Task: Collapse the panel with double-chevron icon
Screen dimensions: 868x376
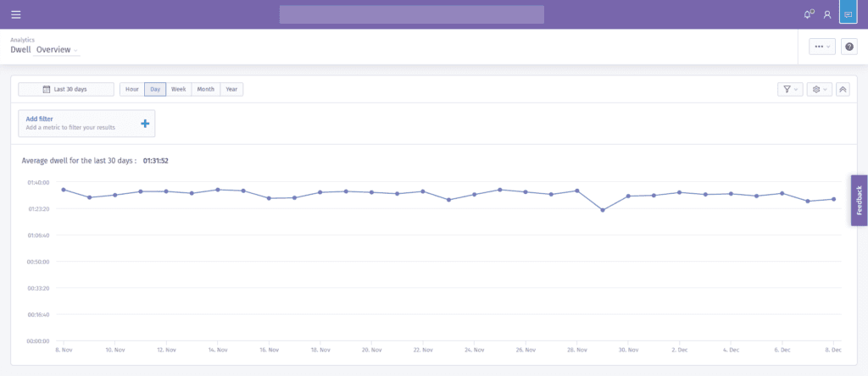Action: (x=843, y=89)
